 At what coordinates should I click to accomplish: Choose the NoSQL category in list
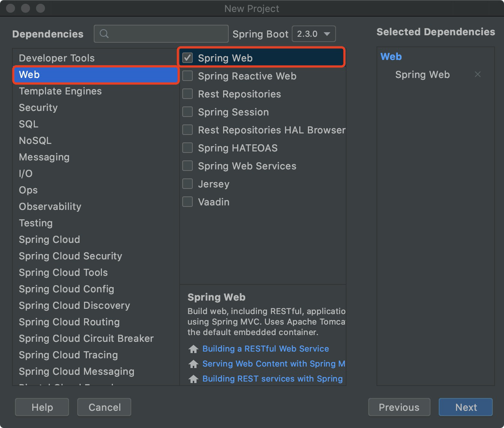pyautogui.click(x=35, y=141)
